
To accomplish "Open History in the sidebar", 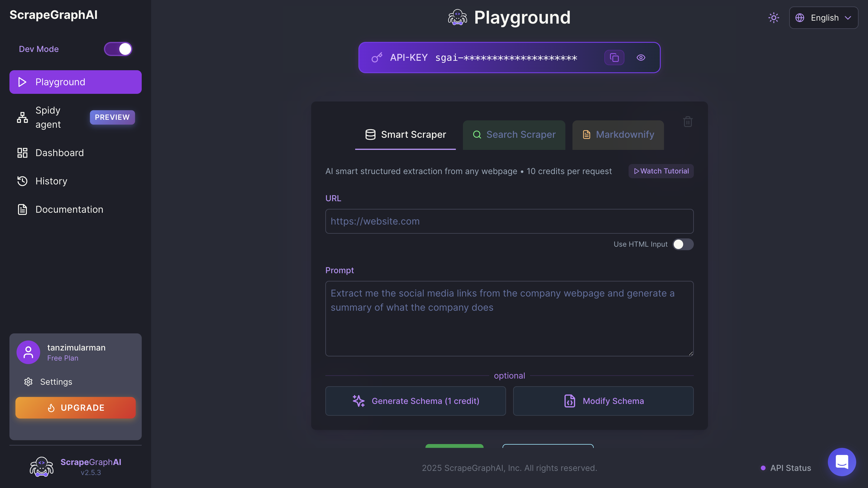I will tap(76, 181).
